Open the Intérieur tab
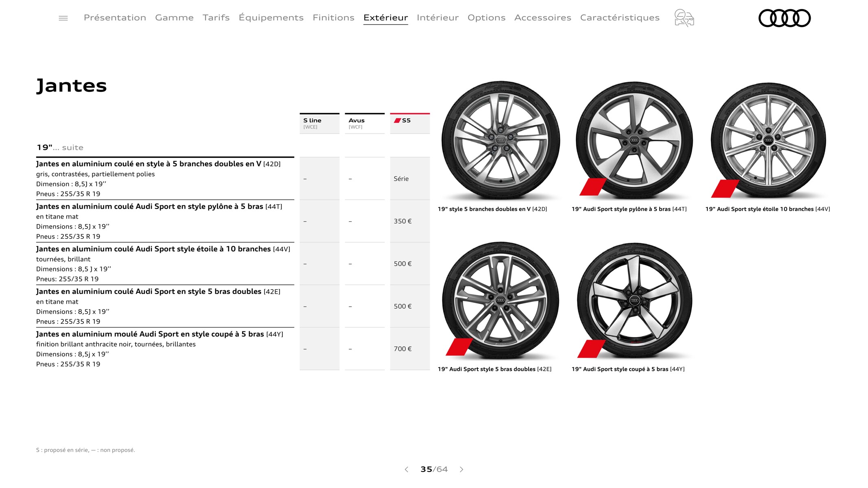 click(x=437, y=17)
